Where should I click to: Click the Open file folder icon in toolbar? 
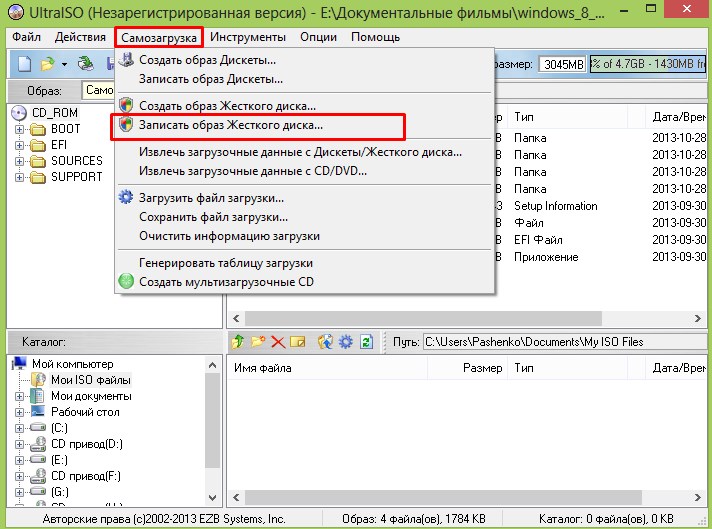point(47,64)
